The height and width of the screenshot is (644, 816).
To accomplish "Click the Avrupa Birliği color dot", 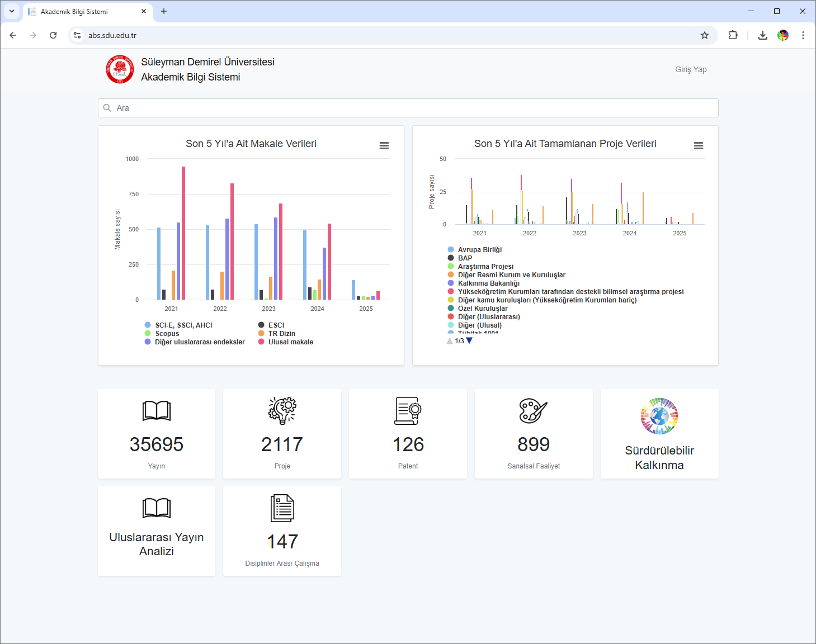I will tap(451, 250).
